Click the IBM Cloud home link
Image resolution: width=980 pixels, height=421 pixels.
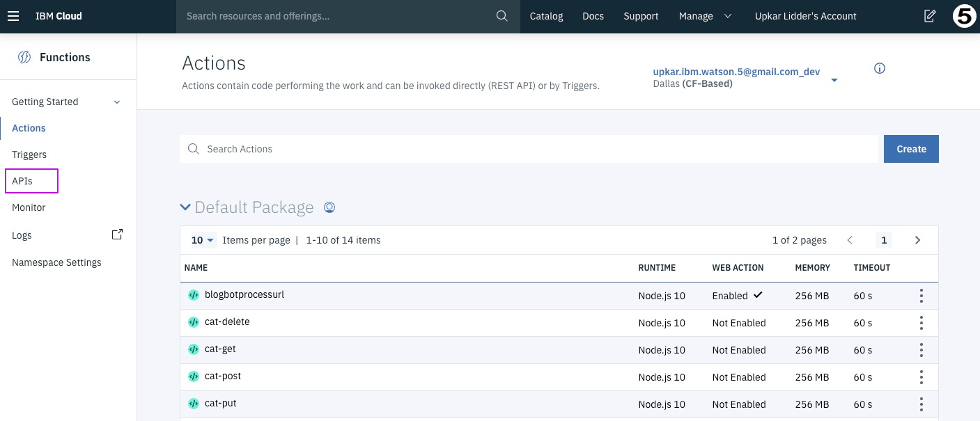point(59,16)
